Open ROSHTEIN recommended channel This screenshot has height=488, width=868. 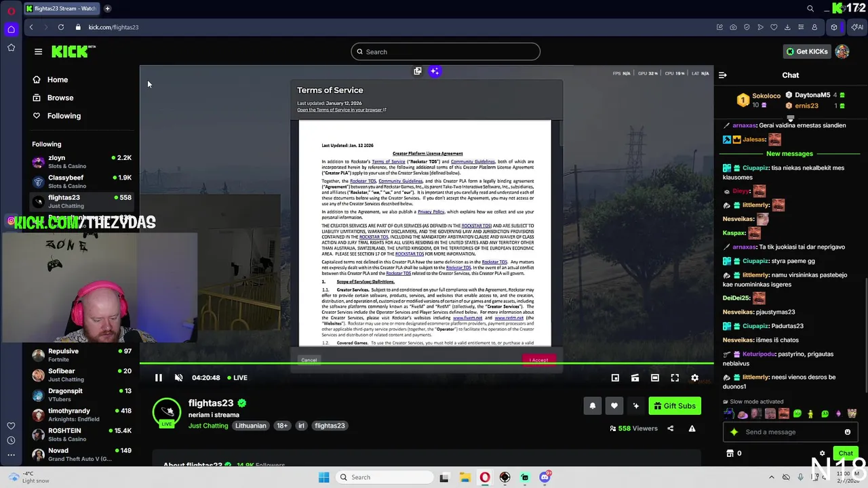click(81, 434)
